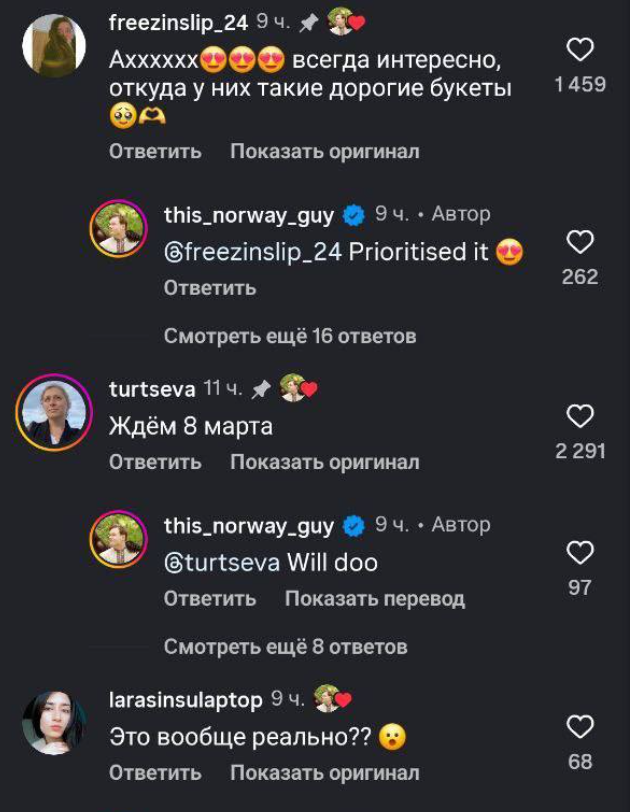Reply to turtseva's comment
This screenshot has width=630, height=812.
pyautogui.click(x=155, y=463)
